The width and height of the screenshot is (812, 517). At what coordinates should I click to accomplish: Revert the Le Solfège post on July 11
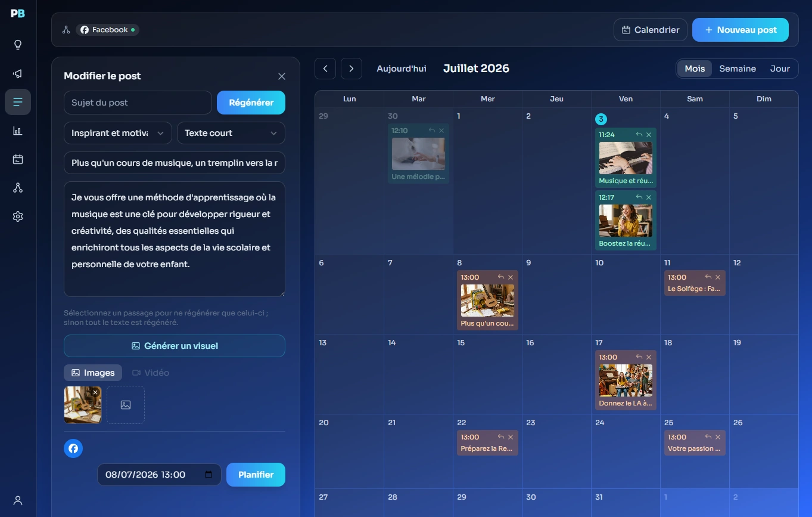708,277
